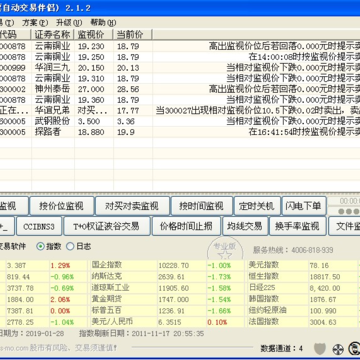This screenshot has width=360, height=360.
Task: Click the 数据通道: 4 status text
Action: point(282,349)
